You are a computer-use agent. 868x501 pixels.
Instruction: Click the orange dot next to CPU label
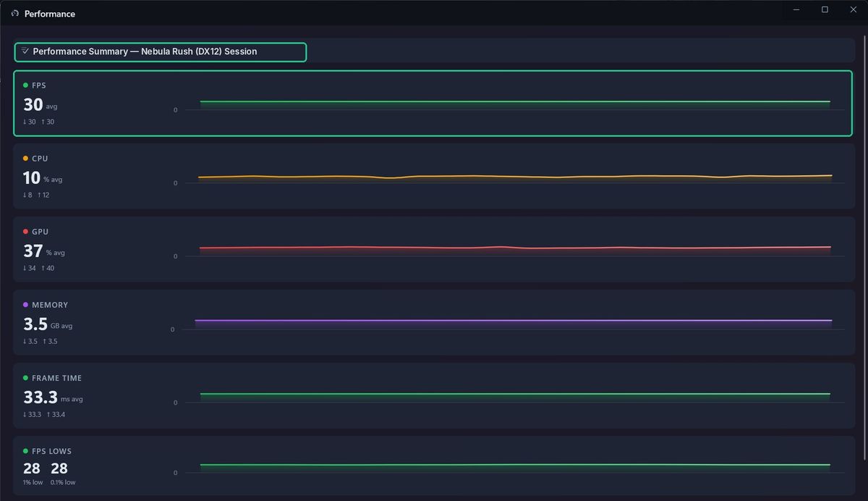(25, 158)
